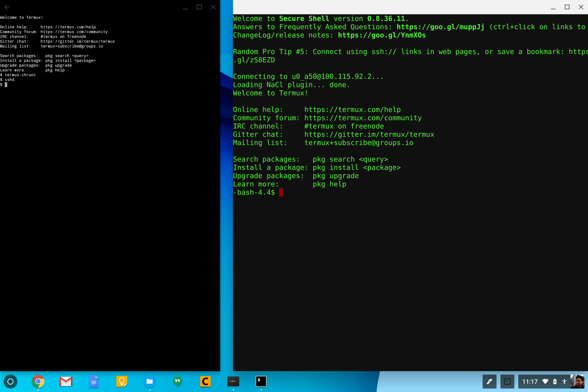Click version number 0.8.36.11
Image resolution: width=588 pixels, height=392 pixels.
[x=386, y=19]
